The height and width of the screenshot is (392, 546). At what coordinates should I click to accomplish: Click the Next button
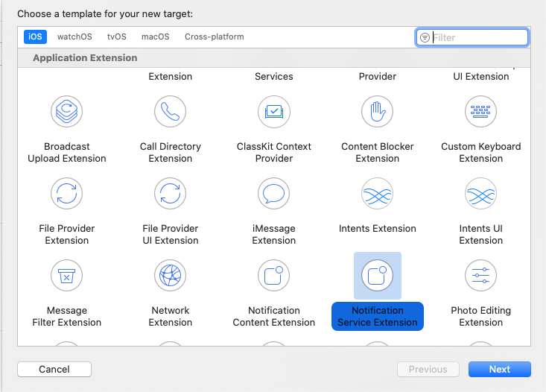(x=500, y=369)
